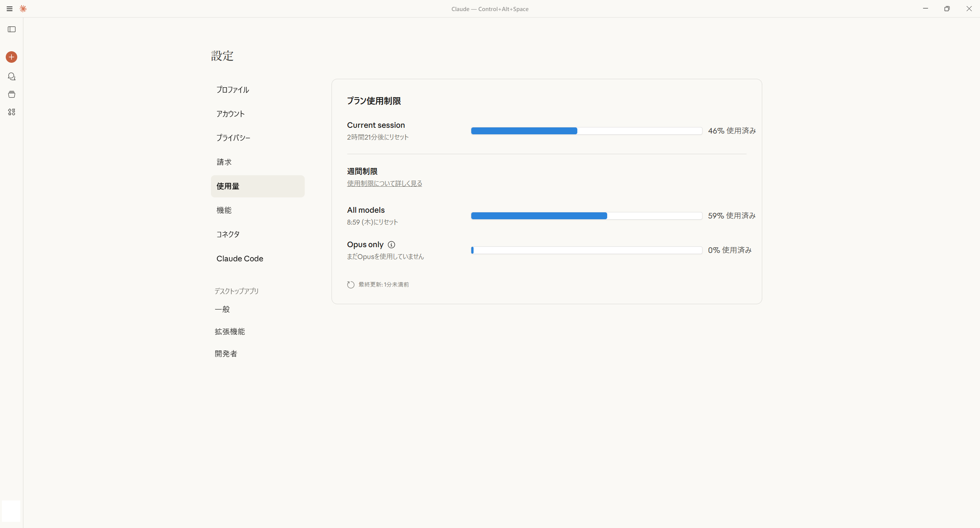Open the 拡張機能 desktop app section

coord(230,331)
